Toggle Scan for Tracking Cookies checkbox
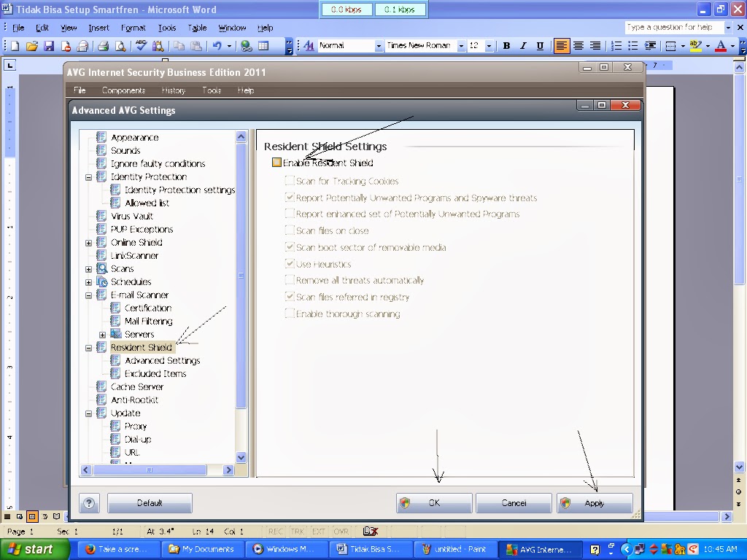 coord(289,181)
